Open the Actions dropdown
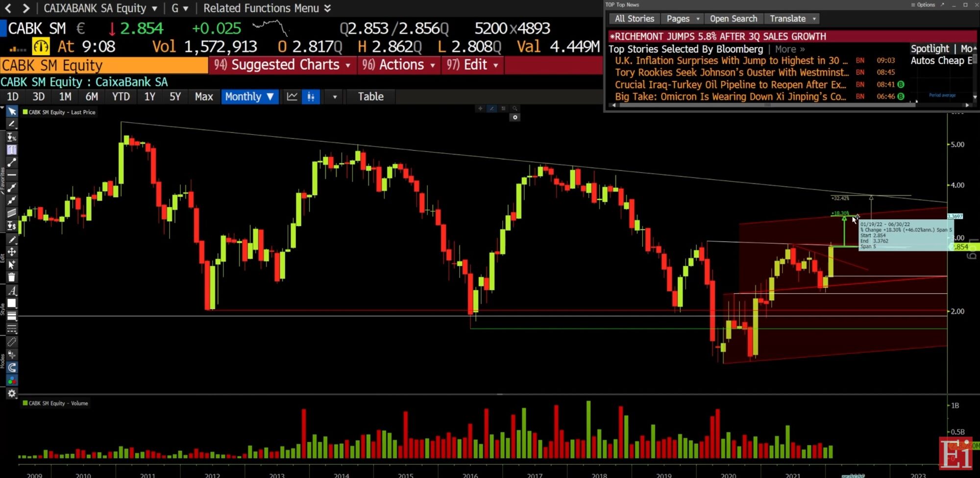Viewport: 980px width, 478px height. [399, 65]
